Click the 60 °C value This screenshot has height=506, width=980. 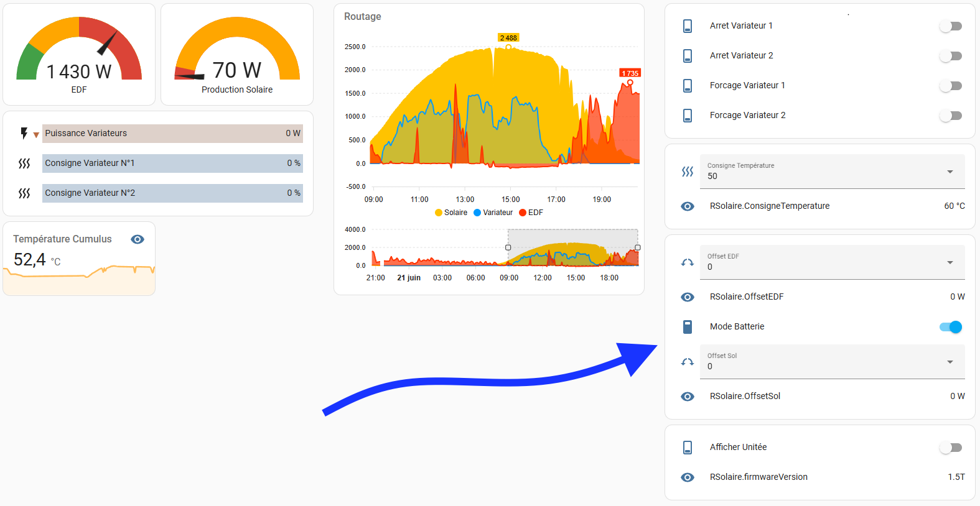point(954,206)
